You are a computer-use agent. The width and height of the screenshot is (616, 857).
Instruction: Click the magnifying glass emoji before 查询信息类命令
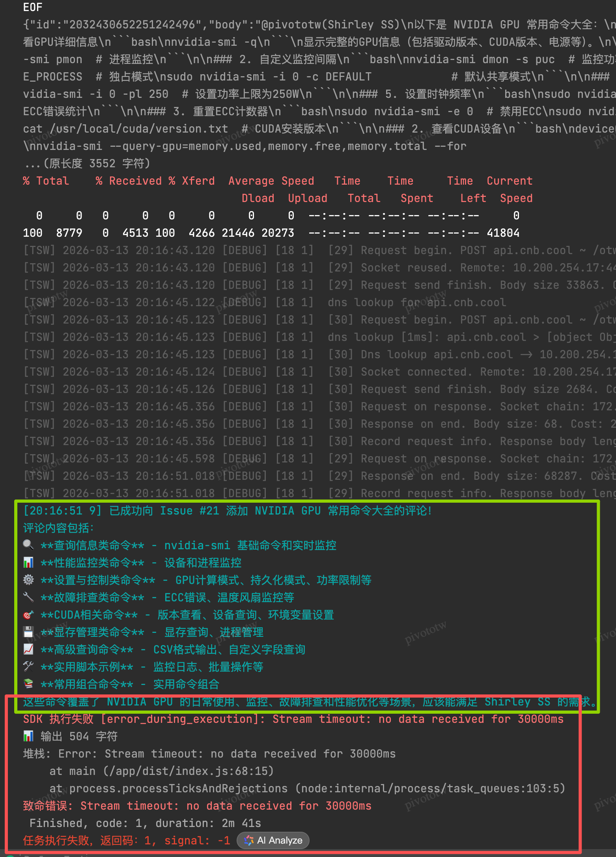click(28, 545)
